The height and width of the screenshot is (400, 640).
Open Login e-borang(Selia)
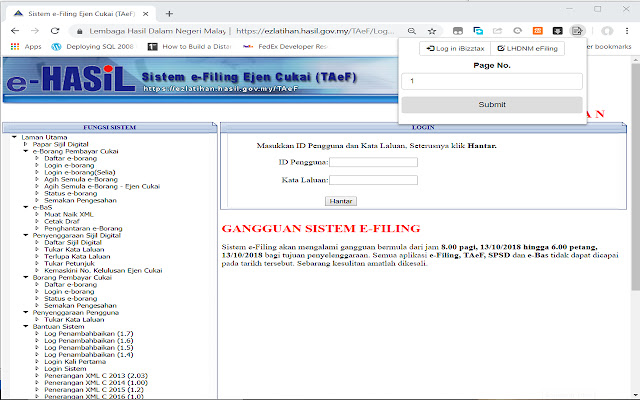click(80, 173)
